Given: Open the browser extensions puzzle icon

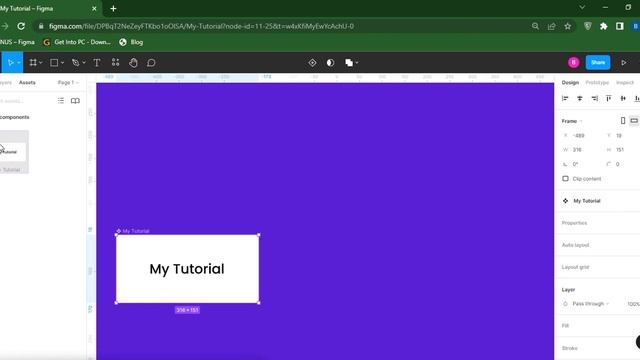Looking at the screenshot, I should tap(604, 26).
